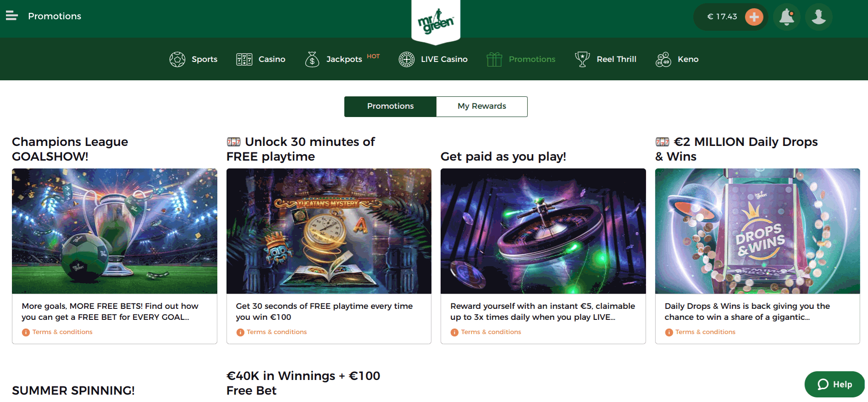Select the Promotions tab

pyautogui.click(x=390, y=106)
